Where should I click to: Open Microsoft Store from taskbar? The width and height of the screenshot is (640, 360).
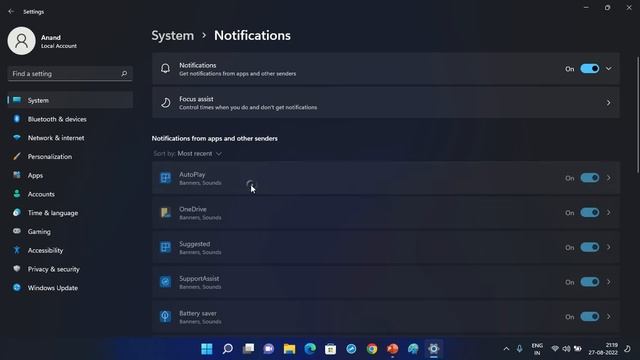[x=331, y=349]
